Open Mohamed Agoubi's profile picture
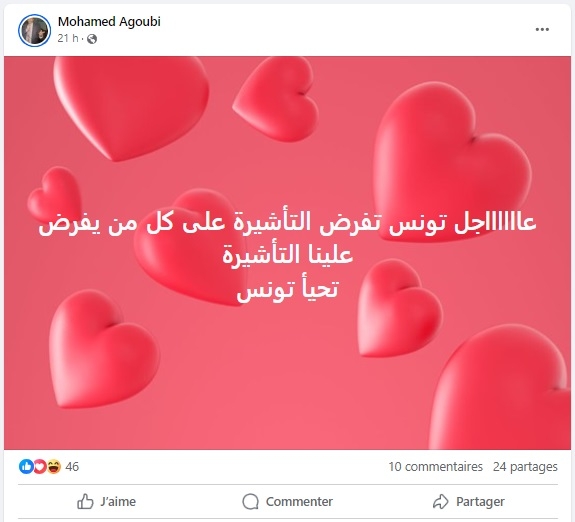This screenshot has height=522, width=575. tap(34, 30)
